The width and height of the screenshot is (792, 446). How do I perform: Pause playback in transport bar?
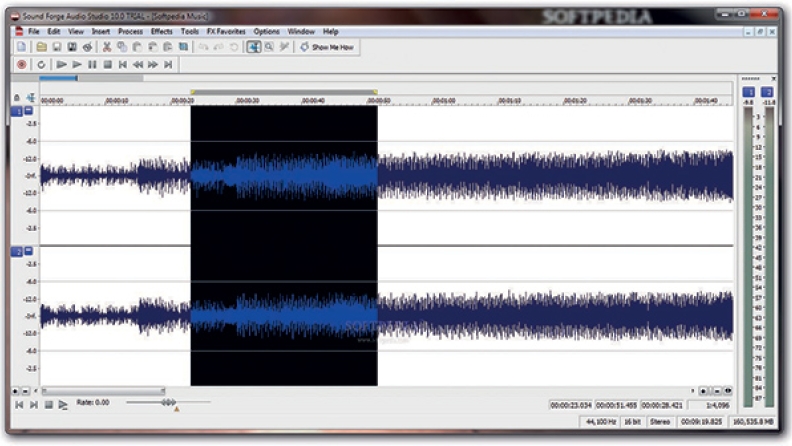[92, 65]
